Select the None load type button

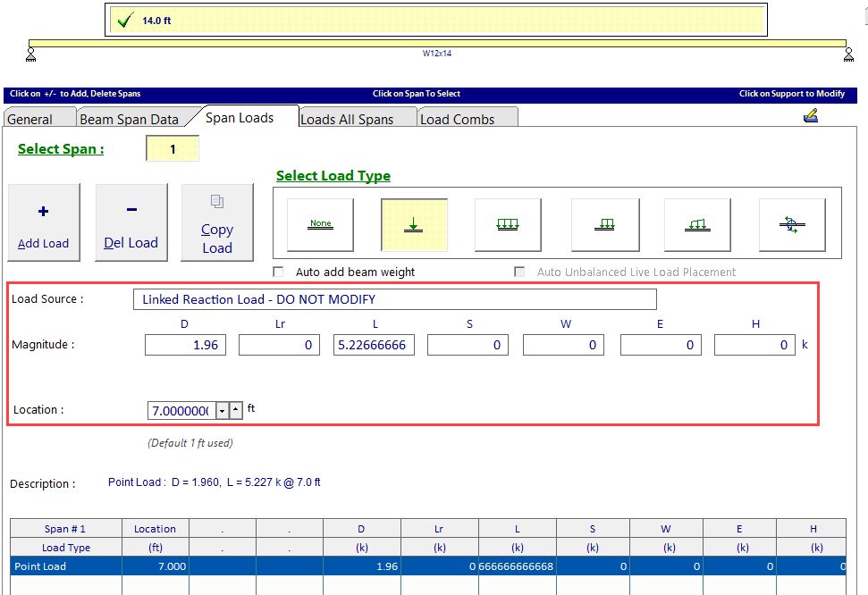[x=321, y=225]
